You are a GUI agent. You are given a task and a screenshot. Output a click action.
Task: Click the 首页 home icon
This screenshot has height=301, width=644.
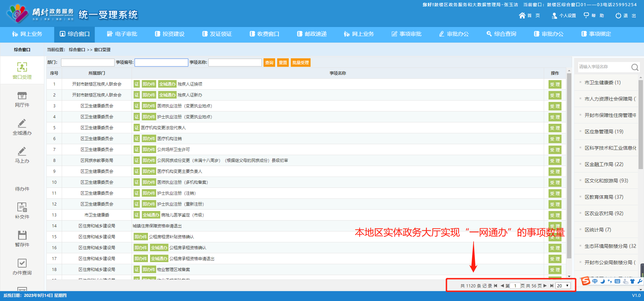point(522,15)
